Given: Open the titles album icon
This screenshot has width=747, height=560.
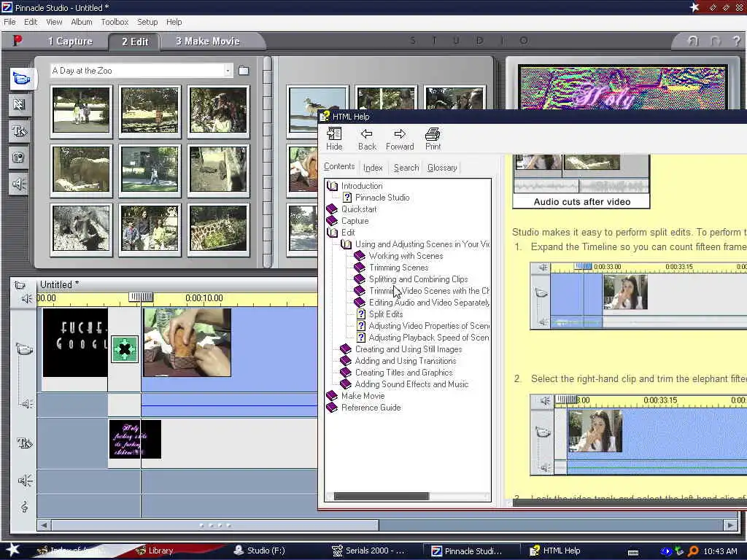Looking at the screenshot, I should pos(20,131).
